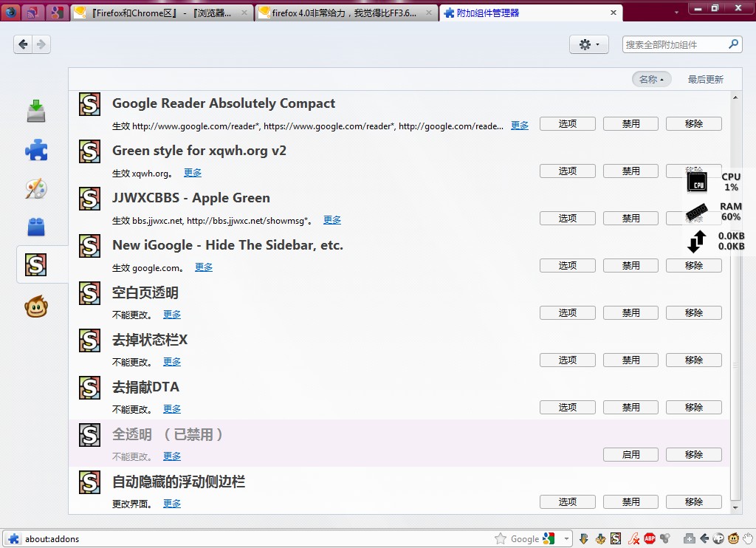Disable the 自动隐藏的浮动侧边栏 style
The width and height of the screenshot is (756, 548).
click(630, 502)
